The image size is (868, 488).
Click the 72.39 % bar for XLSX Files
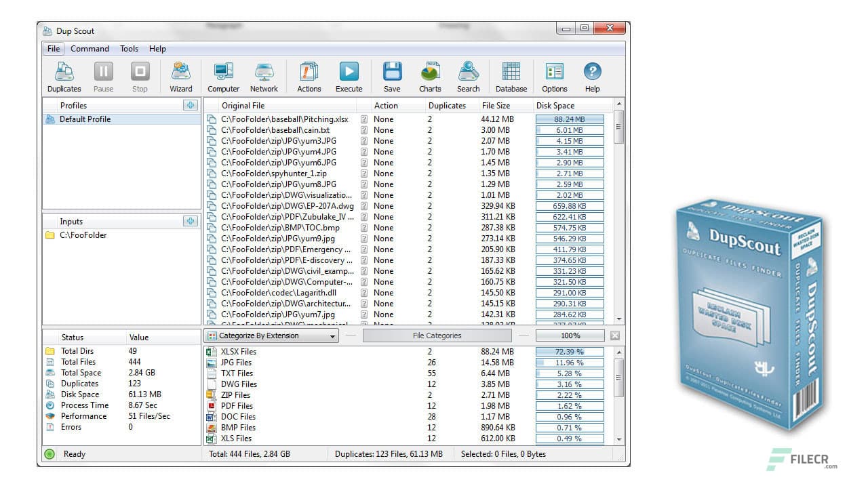[x=570, y=352]
